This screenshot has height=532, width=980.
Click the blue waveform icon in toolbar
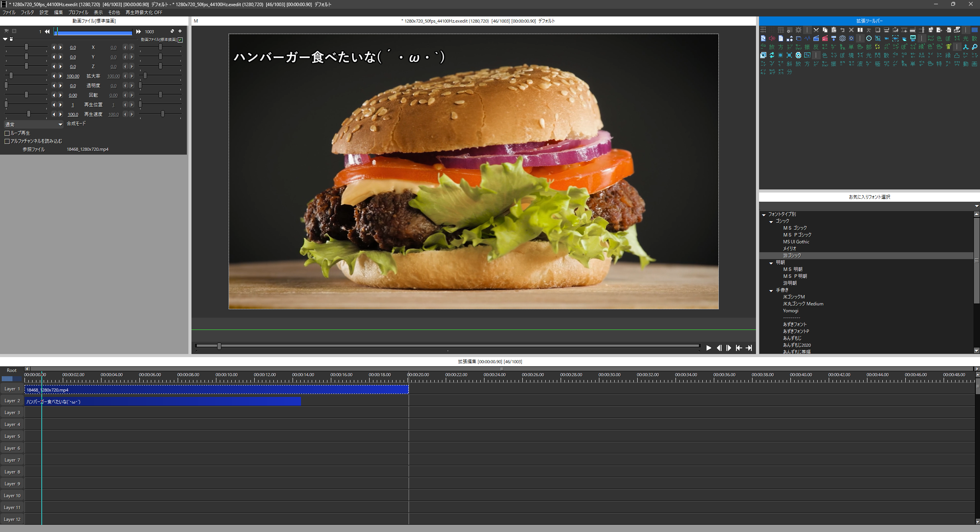807,38
